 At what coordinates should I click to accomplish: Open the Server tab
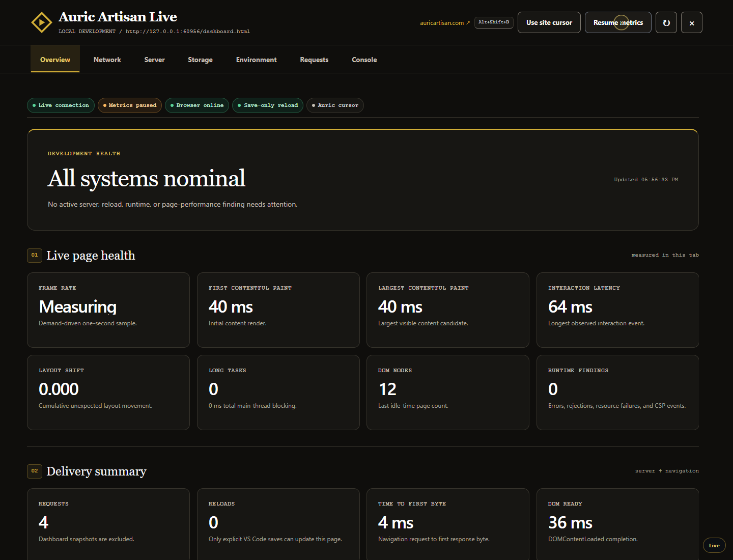154,60
